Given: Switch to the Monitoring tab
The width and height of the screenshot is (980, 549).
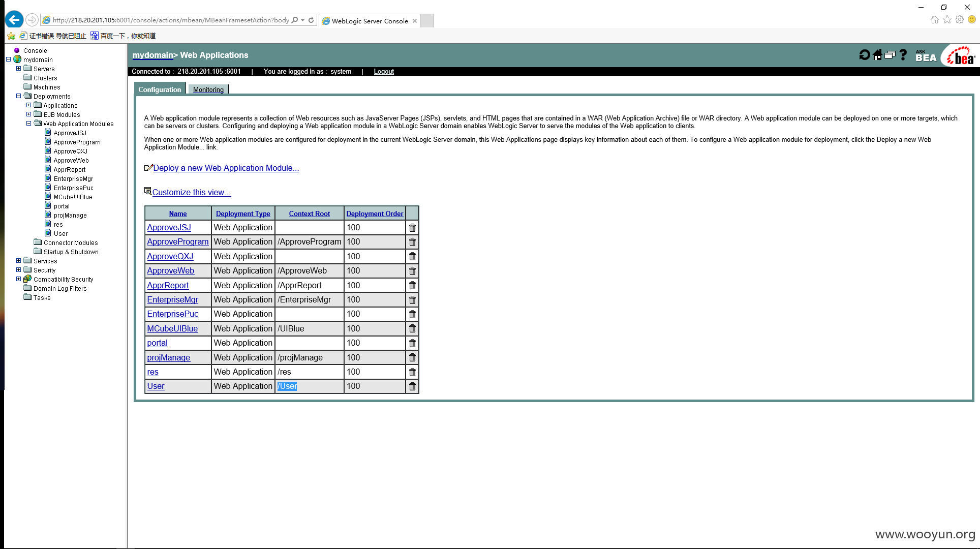Looking at the screenshot, I should click(x=208, y=89).
